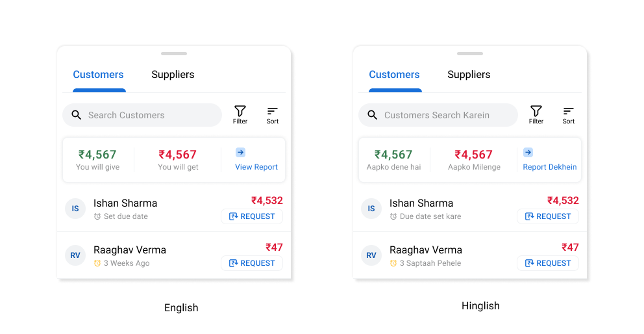Request payment from Ishan Sharma in English panel
The width and height of the screenshot is (644, 334).
click(x=252, y=216)
